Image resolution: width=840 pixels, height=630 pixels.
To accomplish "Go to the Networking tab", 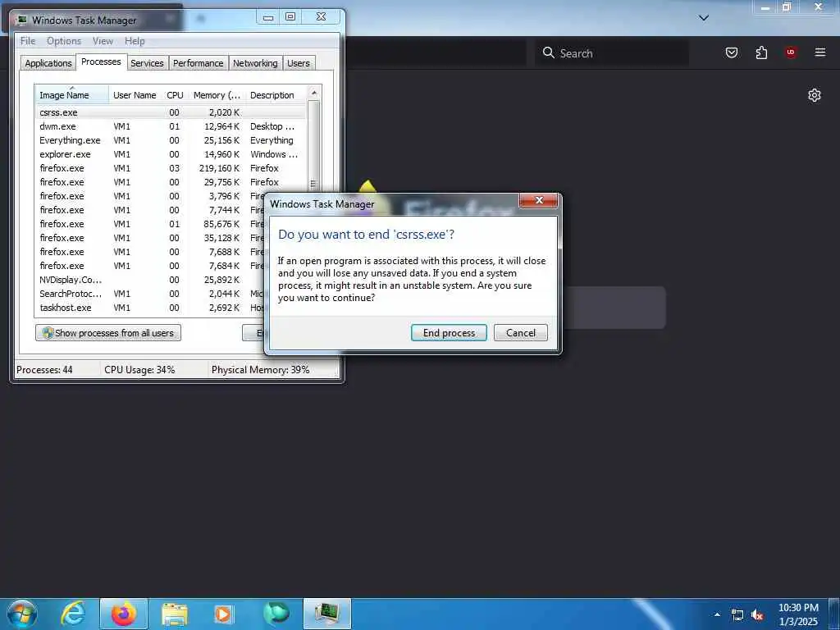I will [x=255, y=63].
